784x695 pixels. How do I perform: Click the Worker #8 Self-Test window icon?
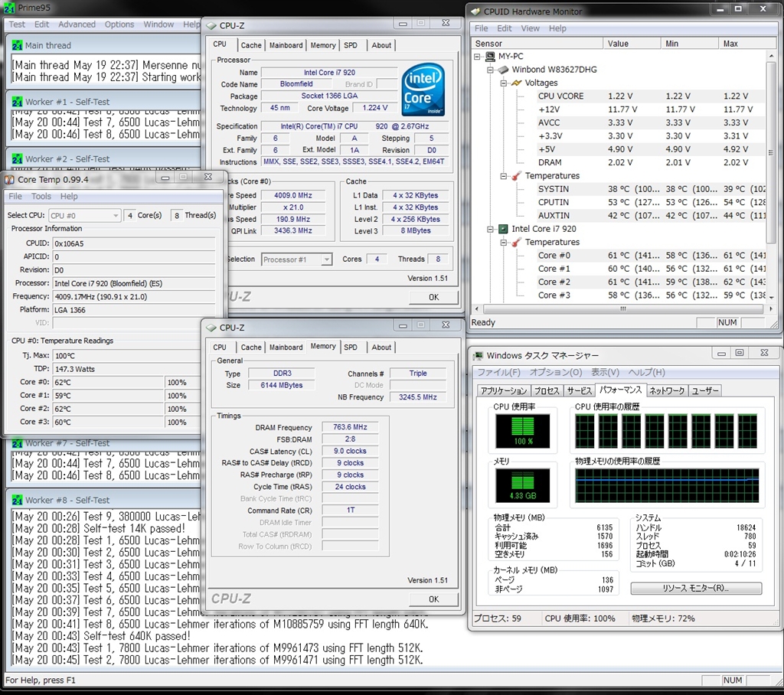17,500
